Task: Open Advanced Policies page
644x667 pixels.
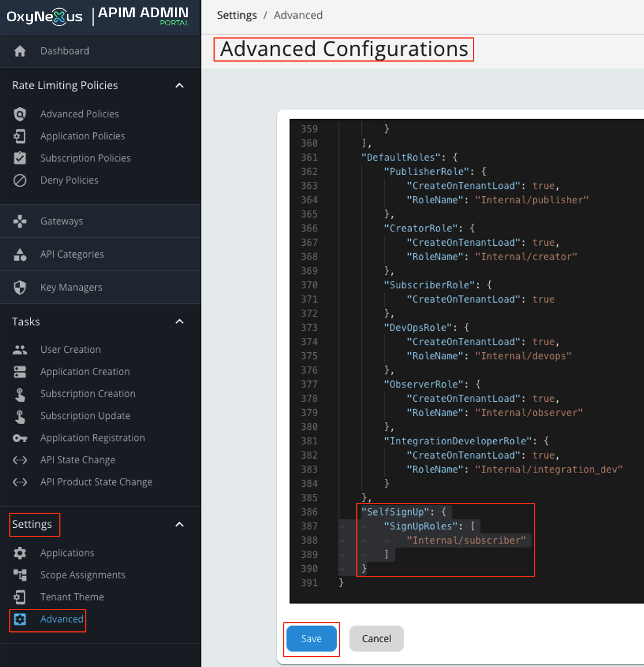Action: point(79,114)
